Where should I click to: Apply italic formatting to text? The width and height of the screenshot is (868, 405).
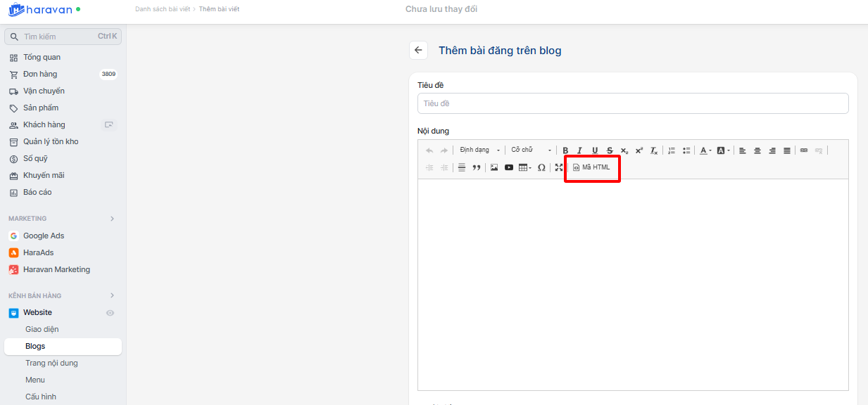580,150
